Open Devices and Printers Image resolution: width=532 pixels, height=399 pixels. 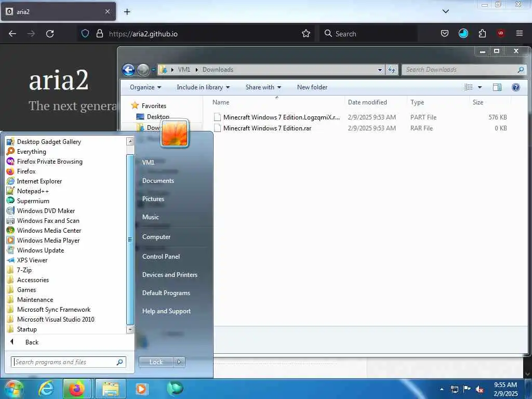coord(170,274)
